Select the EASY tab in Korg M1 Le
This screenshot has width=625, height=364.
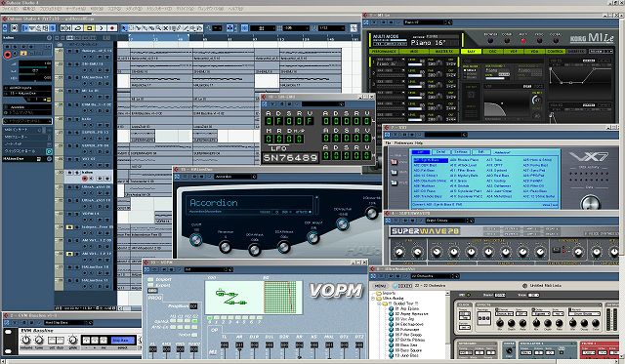[471, 52]
